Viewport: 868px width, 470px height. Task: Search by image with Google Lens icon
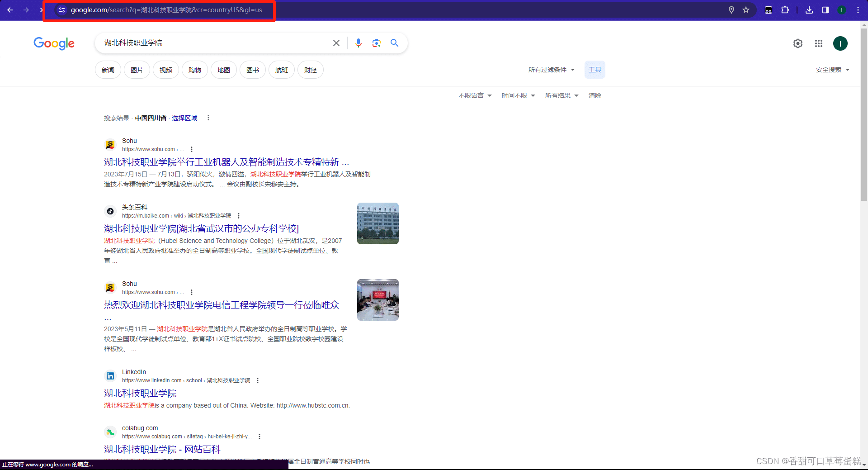(377, 43)
